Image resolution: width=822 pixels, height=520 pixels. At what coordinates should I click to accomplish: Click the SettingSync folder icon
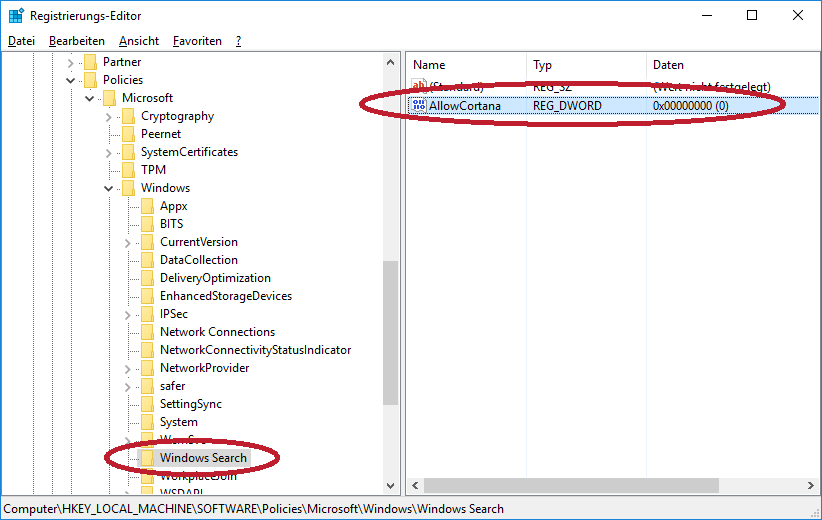(x=147, y=404)
